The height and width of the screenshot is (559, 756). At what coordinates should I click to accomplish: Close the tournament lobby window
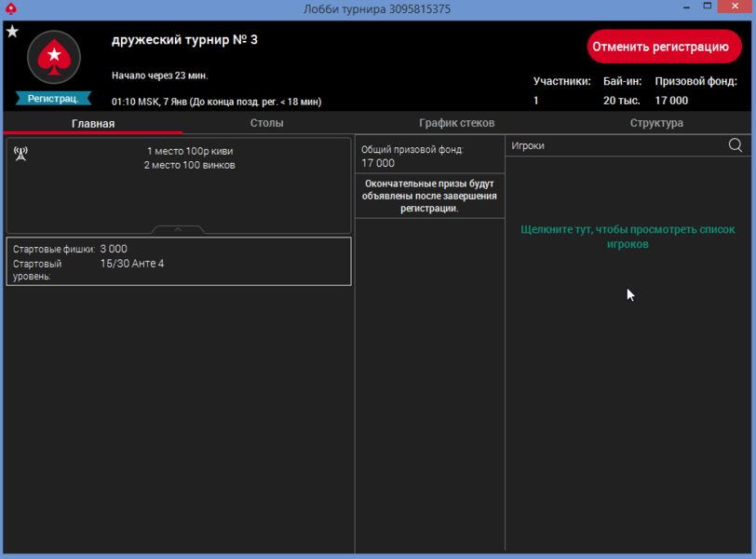click(x=733, y=8)
